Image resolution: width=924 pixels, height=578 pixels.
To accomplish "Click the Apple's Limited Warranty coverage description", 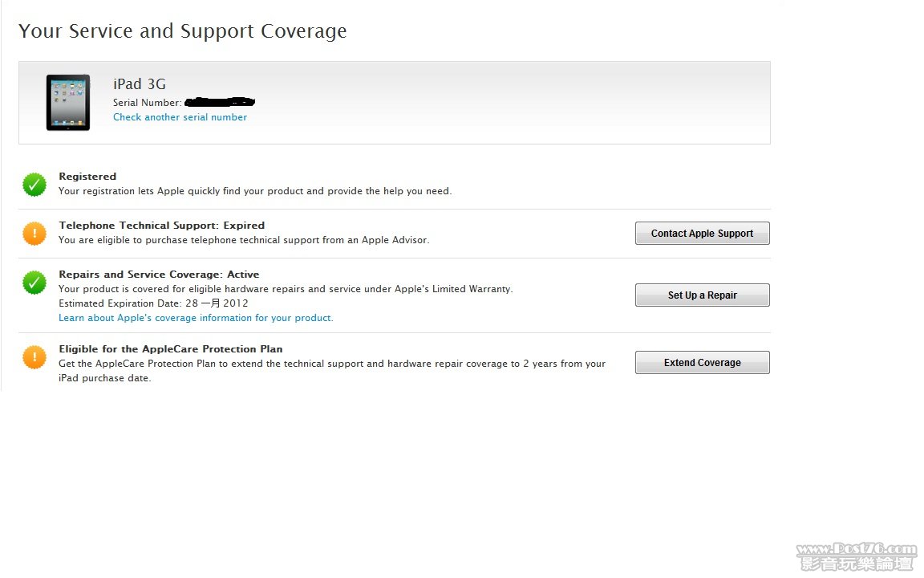I will pos(286,289).
